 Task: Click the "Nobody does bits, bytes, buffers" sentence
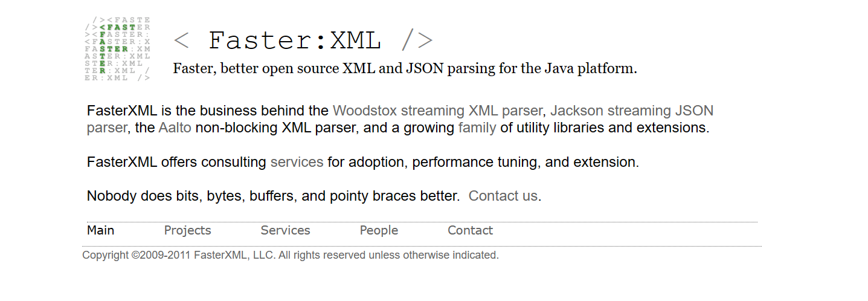coord(273,196)
